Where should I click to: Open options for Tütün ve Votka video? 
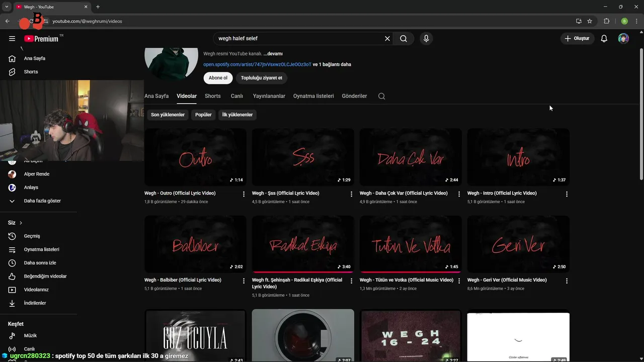pos(459,281)
